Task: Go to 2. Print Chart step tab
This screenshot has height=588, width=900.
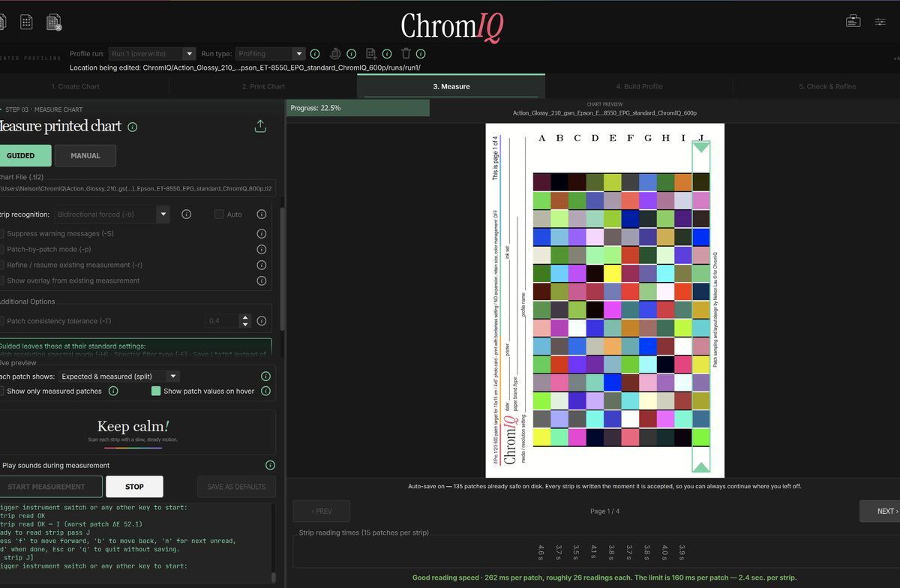Action: (x=263, y=86)
